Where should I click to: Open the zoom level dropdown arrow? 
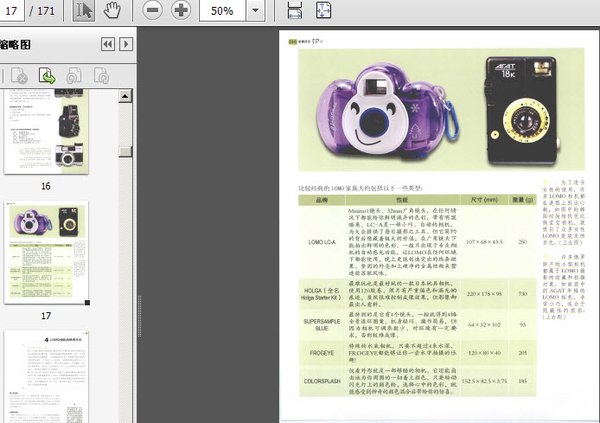pos(255,10)
